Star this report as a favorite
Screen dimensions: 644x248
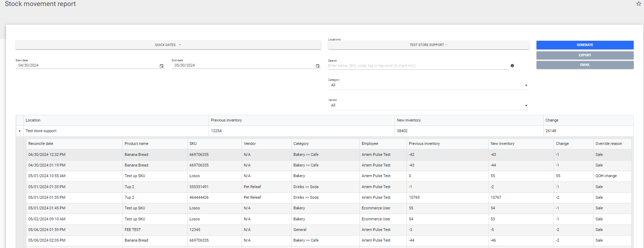tap(638, 4)
